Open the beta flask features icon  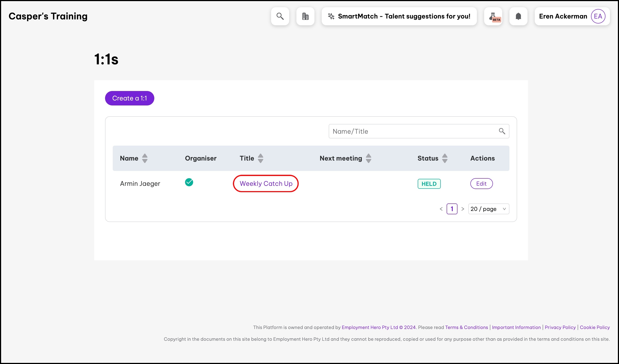(x=493, y=16)
